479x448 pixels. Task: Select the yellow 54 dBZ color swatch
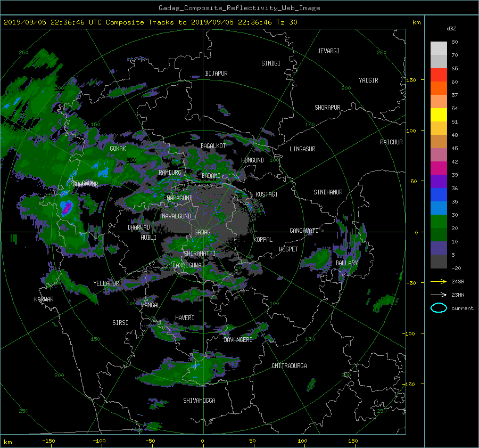[439, 115]
